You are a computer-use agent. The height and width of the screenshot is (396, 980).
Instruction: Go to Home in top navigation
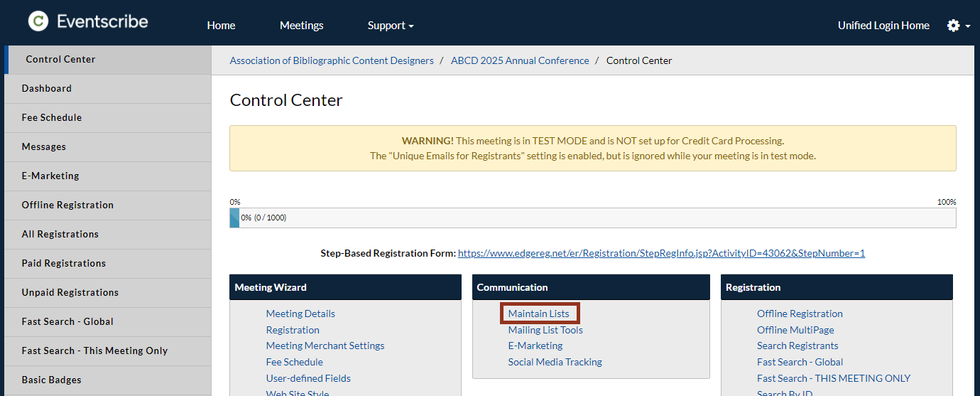221,26
